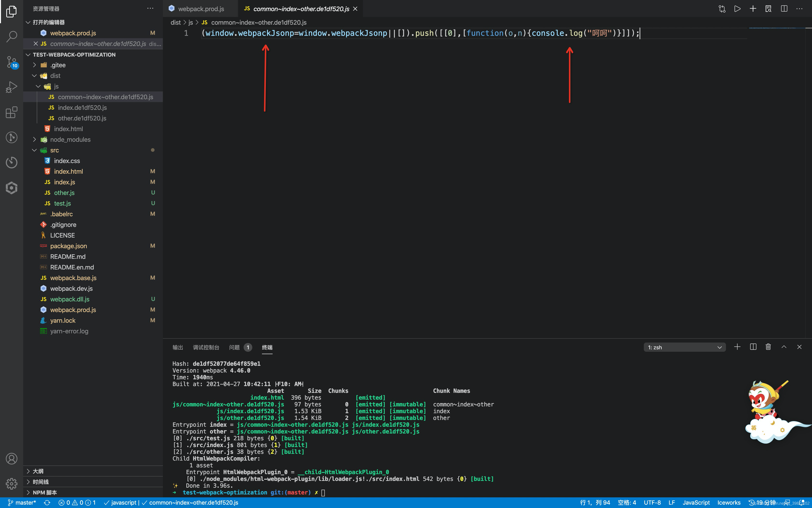
Task: Split the terminal panel
Action: [x=753, y=347]
